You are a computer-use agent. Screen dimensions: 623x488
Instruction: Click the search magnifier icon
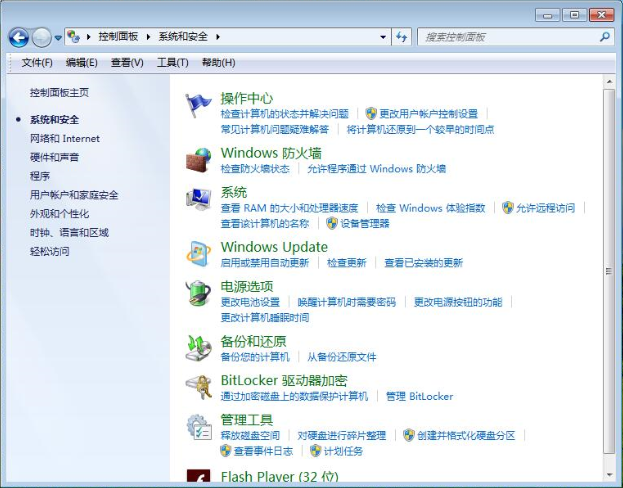click(x=604, y=37)
